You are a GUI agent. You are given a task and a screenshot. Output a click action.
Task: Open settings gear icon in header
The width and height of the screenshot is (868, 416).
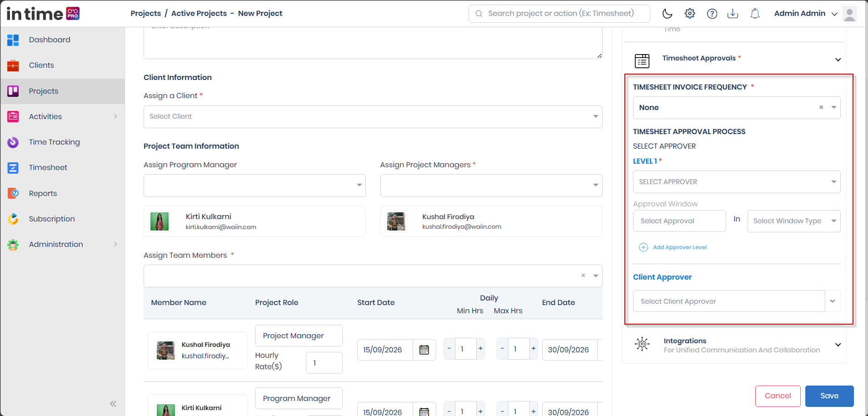click(x=690, y=14)
